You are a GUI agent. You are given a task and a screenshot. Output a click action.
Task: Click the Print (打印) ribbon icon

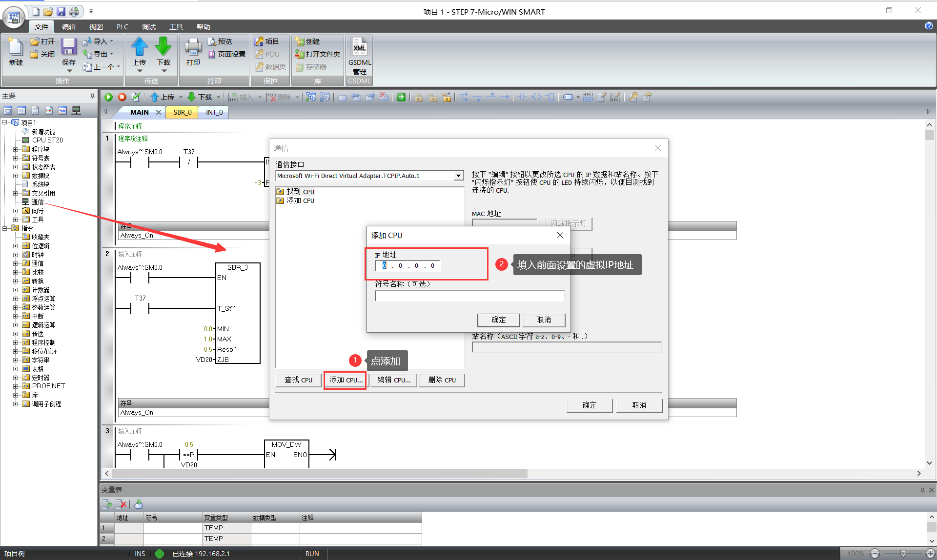point(193,48)
